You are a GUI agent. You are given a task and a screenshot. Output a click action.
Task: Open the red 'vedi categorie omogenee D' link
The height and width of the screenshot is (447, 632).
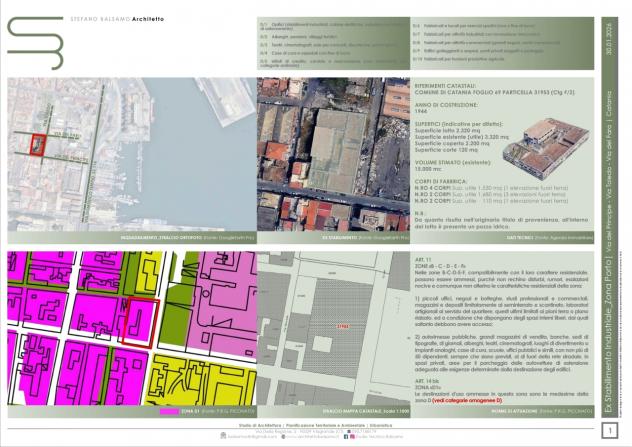pyautogui.click(x=467, y=400)
